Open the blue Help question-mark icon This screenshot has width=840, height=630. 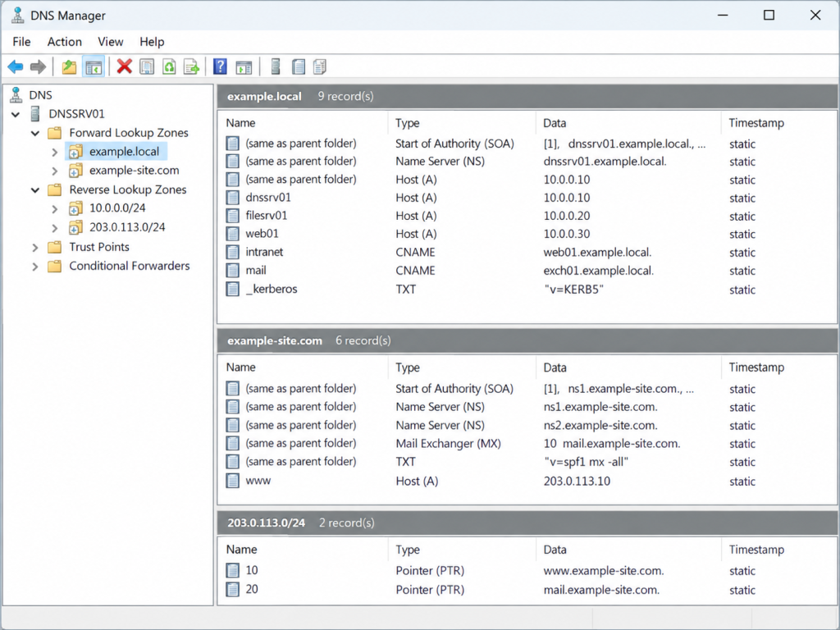[220, 67]
